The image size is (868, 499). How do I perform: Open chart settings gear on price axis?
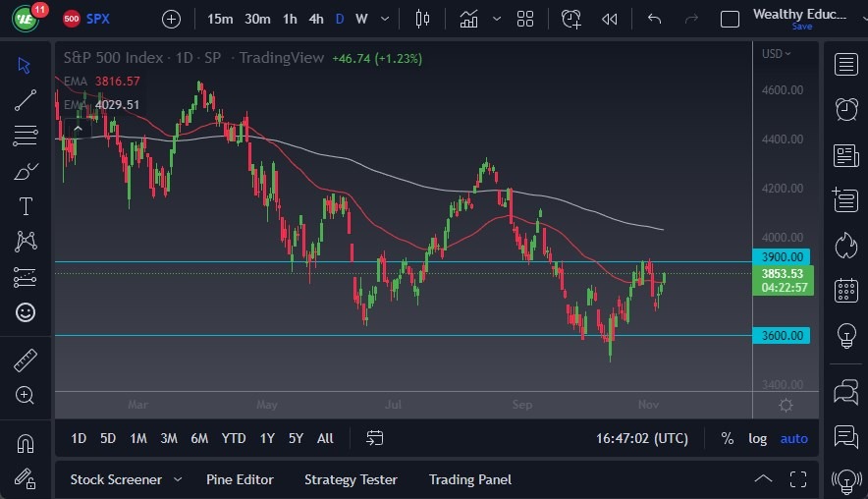point(786,405)
